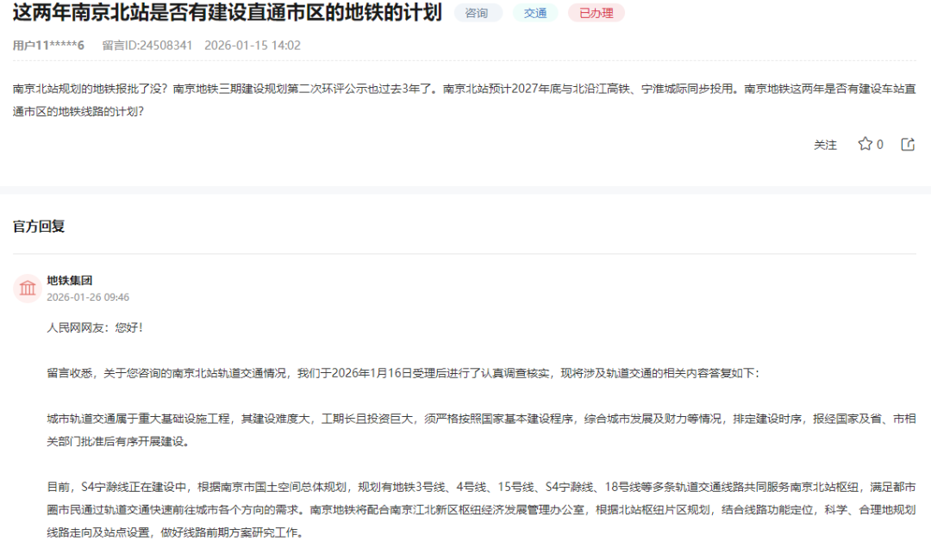The image size is (931, 560).
Task: Click the red 已办理 status tag
Action: pos(596,13)
